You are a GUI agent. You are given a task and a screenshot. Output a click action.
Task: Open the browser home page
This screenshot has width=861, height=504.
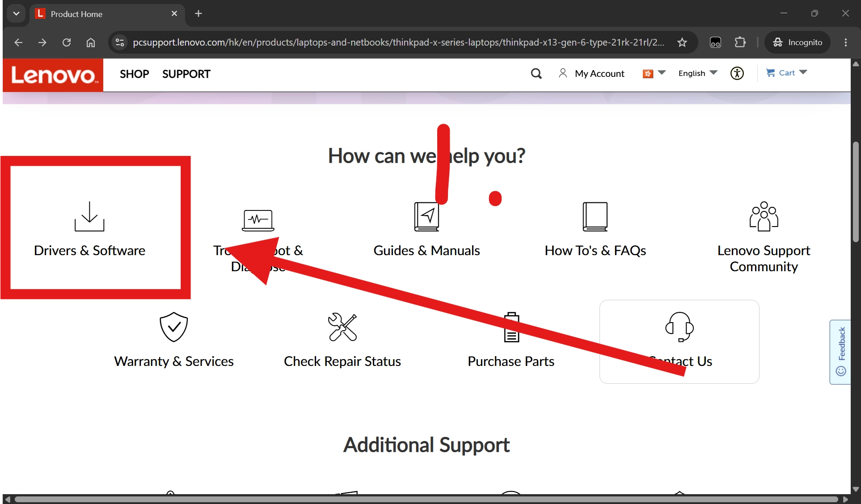tap(91, 42)
